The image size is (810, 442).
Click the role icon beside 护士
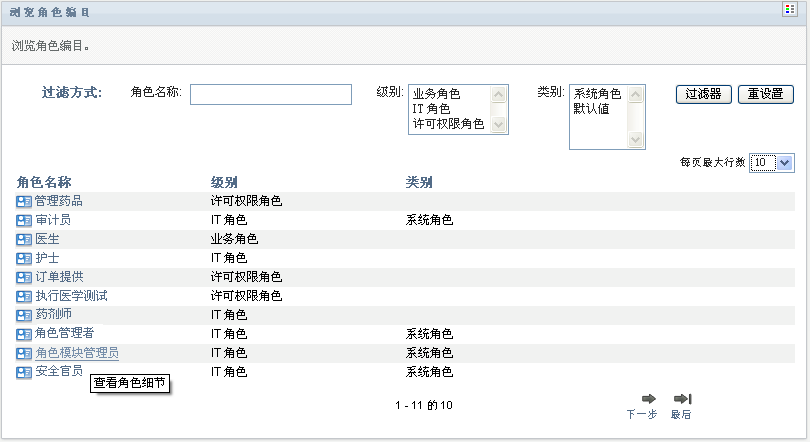pyautogui.click(x=24, y=258)
